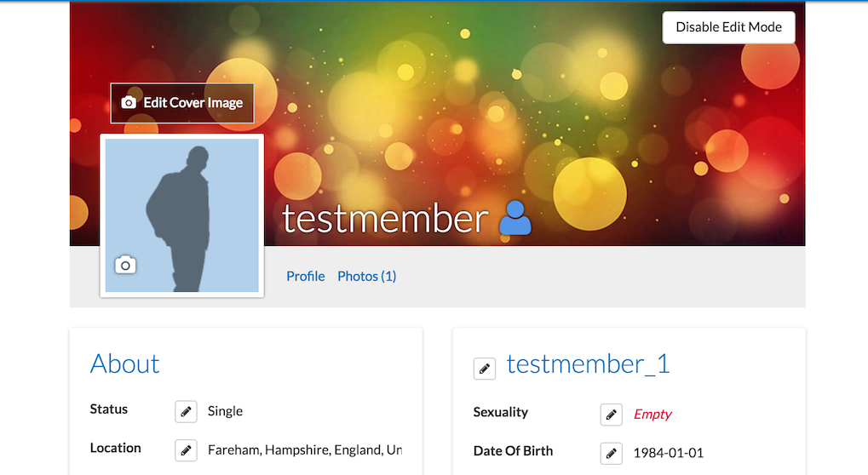Open the Edit Cover Image button
Image resolution: width=868 pixels, height=475 pixels.
pyautogui.click(x=182, y=103)
